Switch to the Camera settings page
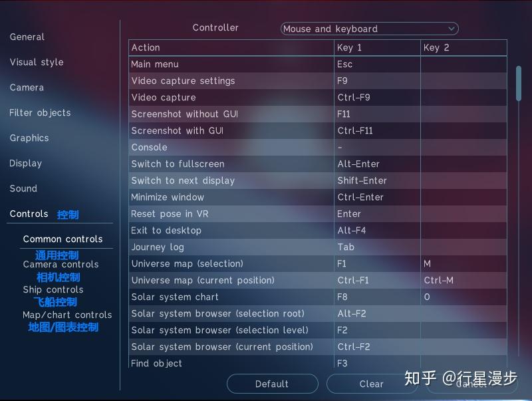The image size is (532, 401). click(x=25, y=87)
